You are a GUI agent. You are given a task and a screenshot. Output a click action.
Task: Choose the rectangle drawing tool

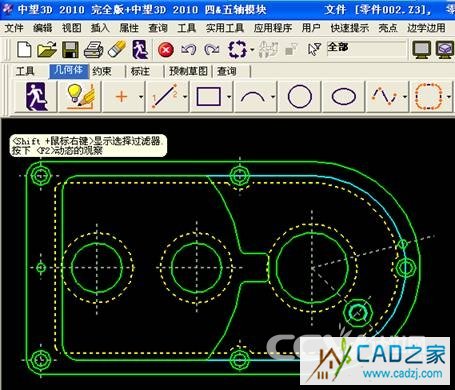pyautogui.click(x=209, y=97)
